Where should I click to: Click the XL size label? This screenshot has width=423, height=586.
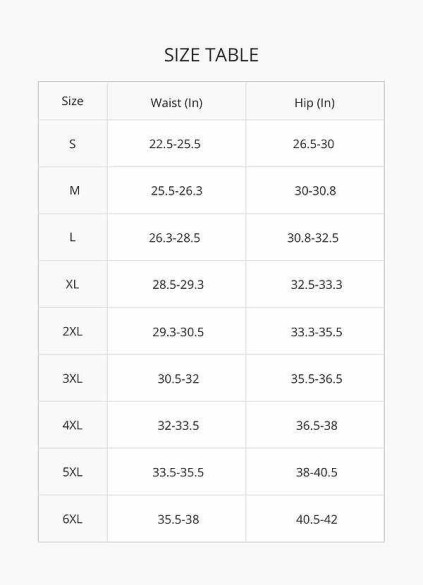click(72, 284)
